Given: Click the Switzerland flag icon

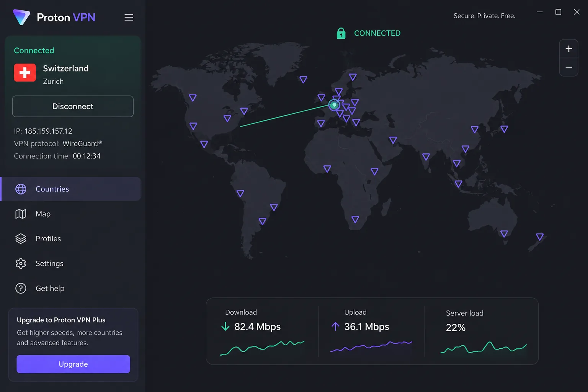Looking at the screenshot, I should [x=25, y=73].
